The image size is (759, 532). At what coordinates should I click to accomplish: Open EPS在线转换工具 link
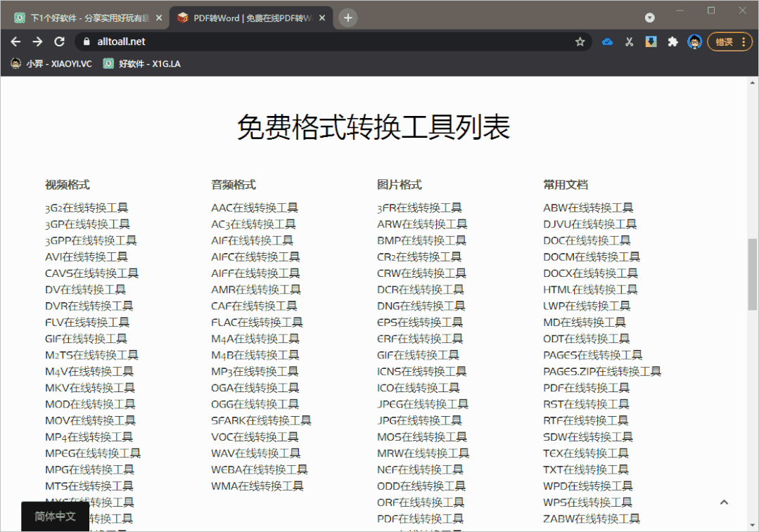(x=420, y=322)
